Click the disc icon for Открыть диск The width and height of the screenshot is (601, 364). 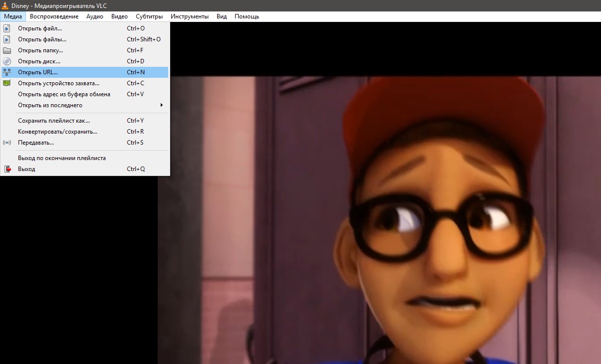pos(7,61)
